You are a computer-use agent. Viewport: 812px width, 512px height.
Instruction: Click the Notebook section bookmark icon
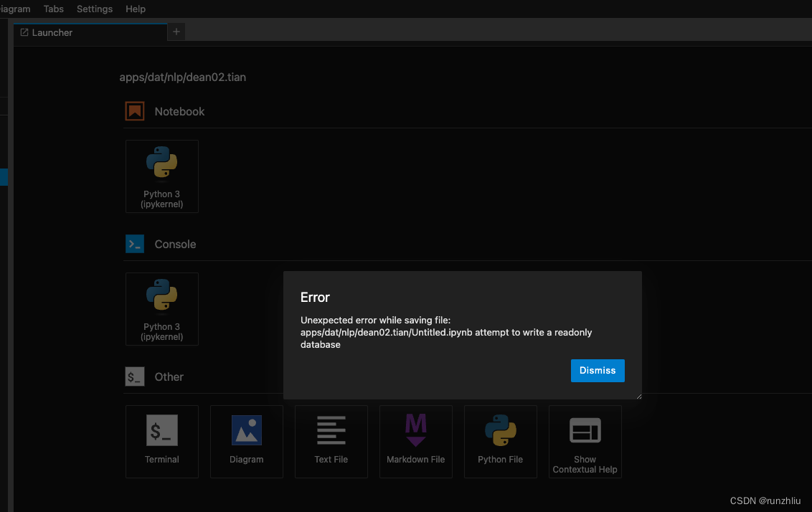[x=135, y=111]
